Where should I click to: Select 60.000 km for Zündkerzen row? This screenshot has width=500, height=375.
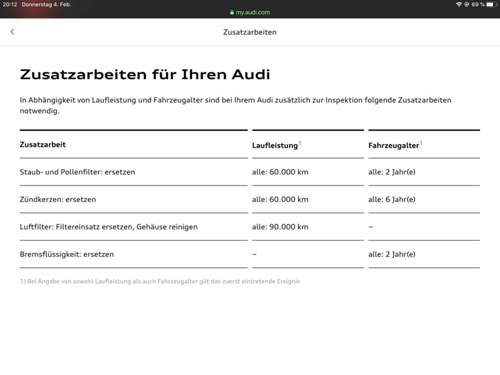coord(289,199)
